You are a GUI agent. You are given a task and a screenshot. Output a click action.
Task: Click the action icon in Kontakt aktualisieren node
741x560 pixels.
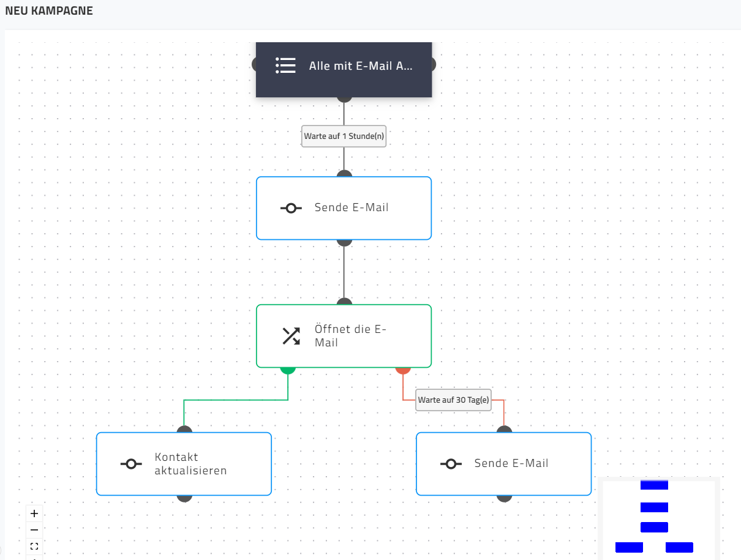pos(131,464)
